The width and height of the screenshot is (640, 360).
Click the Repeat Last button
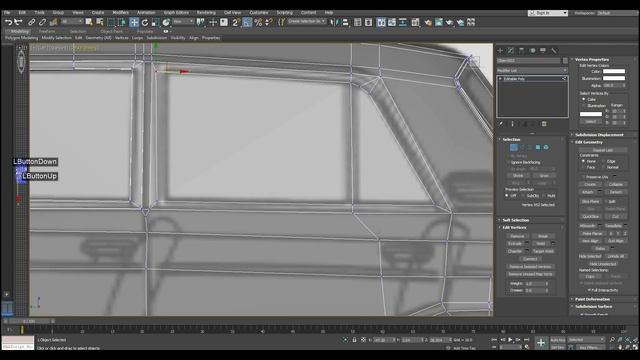(x=603, y=150)
